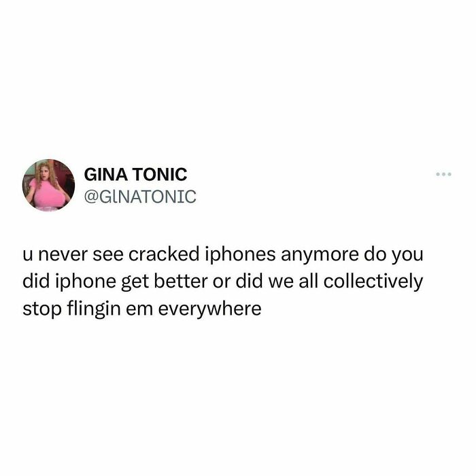Click the @ symbol in the handle
The image size is (476, 476).
point(91,197)
